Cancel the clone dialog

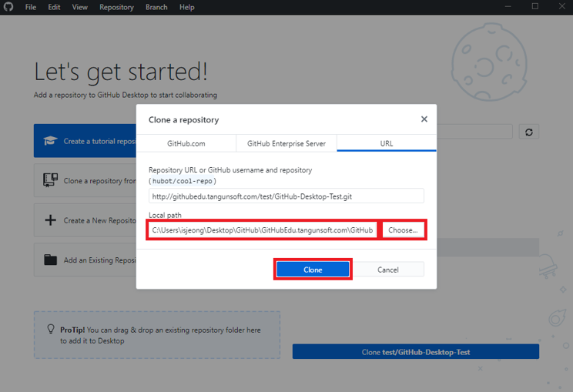(x=387, y=270)
